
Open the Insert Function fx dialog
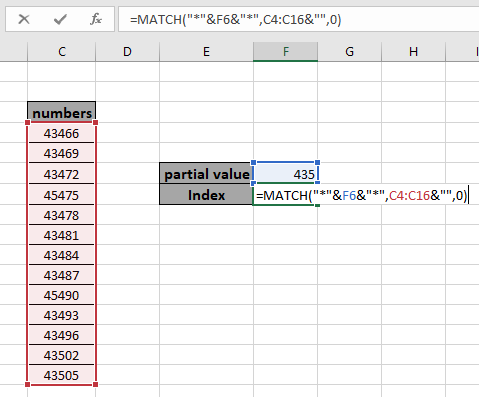coord(96,19)
